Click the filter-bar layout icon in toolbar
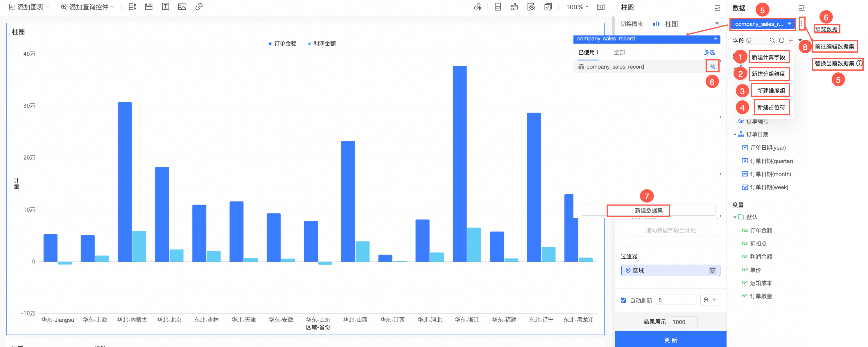Viewport: 868px width, 347px height. [132, 7]
